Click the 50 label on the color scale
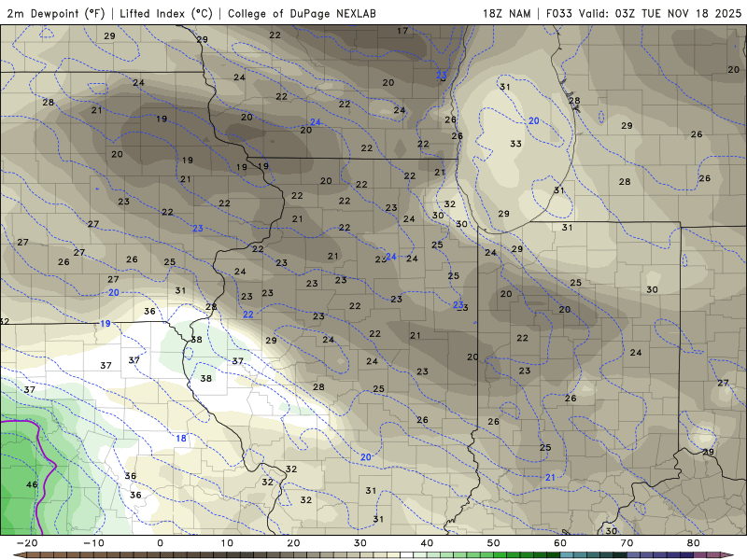The width and height of the screenshot is (747, 560). click(494, 543)
